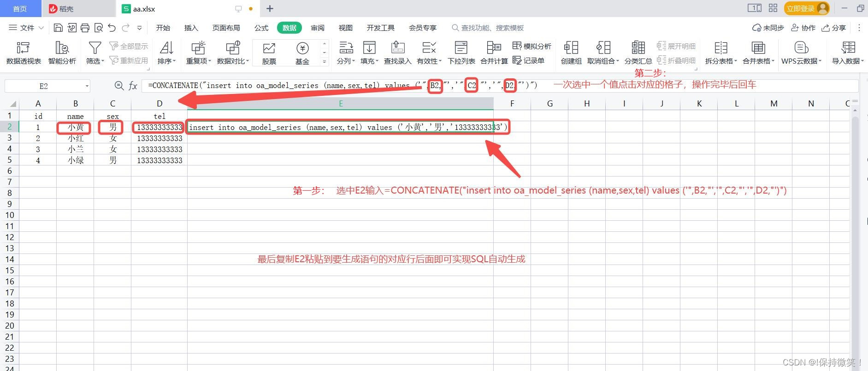This screenshot has width=868, height=371.
Task: Open Smart Analysis (智能分析) tool
Action: click(x=62, y=53)
